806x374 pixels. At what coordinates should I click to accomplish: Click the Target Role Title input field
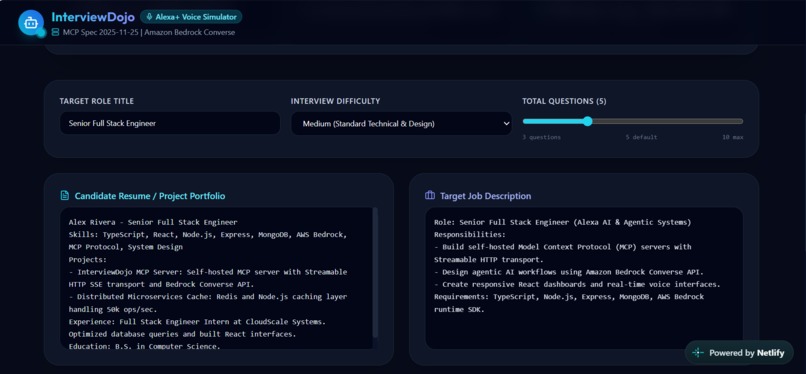(x=170, y=124)
